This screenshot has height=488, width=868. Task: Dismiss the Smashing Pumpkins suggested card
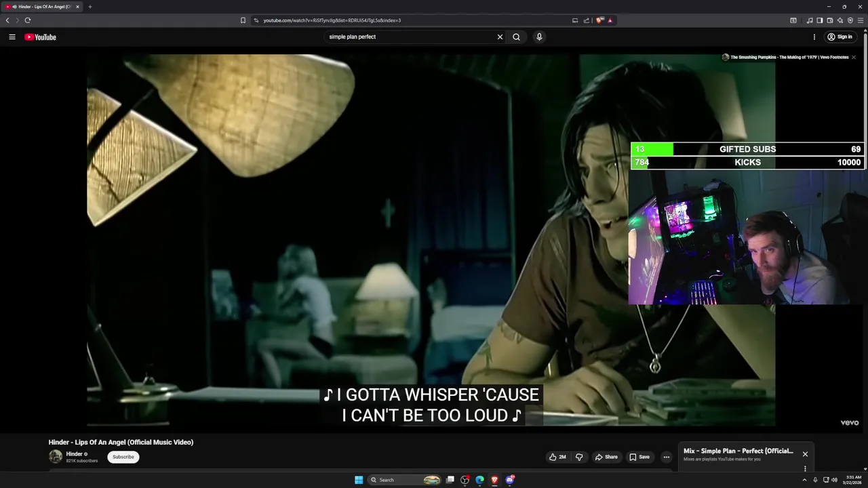pos(853,58)
